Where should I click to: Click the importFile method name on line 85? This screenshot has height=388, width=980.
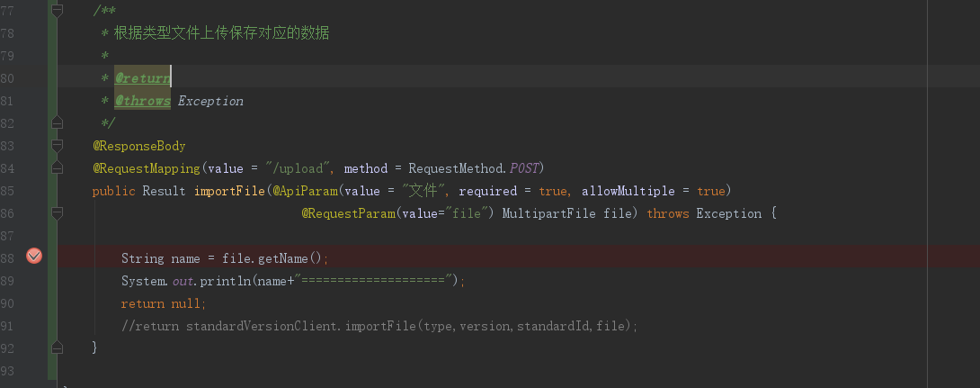click(x=229, y=191)
